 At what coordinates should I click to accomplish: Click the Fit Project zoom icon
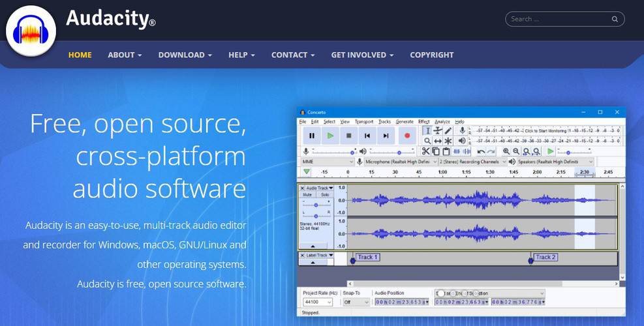tap(536, 151)
